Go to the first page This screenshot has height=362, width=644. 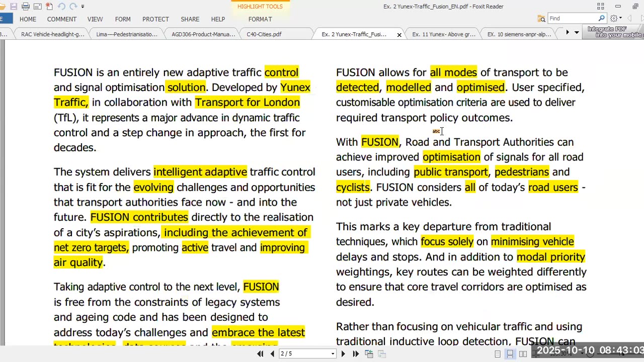pos(260,354)
